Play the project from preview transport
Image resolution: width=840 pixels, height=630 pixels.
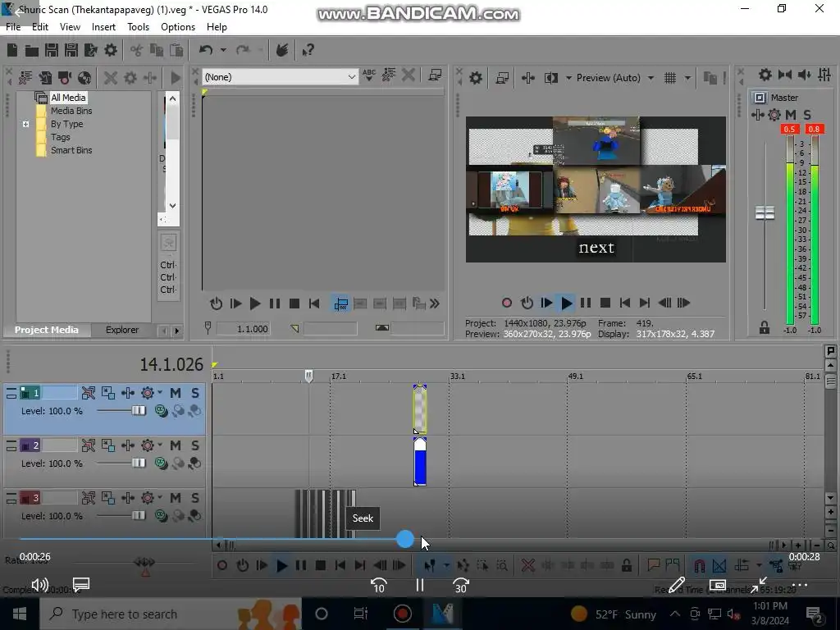click(x=566, y=304)
